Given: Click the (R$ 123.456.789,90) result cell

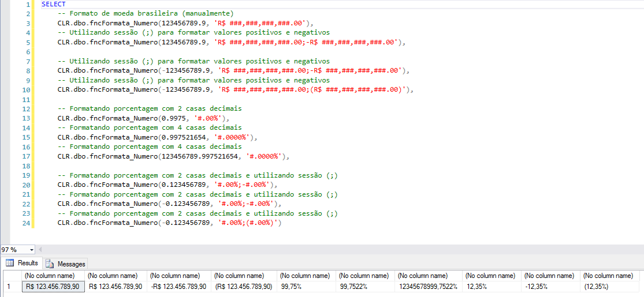Looking at the screenshot, I should tap(244, 287).
